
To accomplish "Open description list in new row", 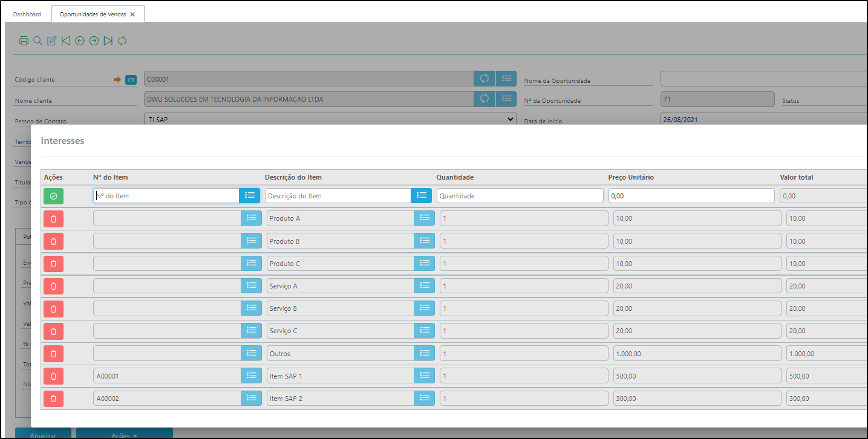I will 422,195.
